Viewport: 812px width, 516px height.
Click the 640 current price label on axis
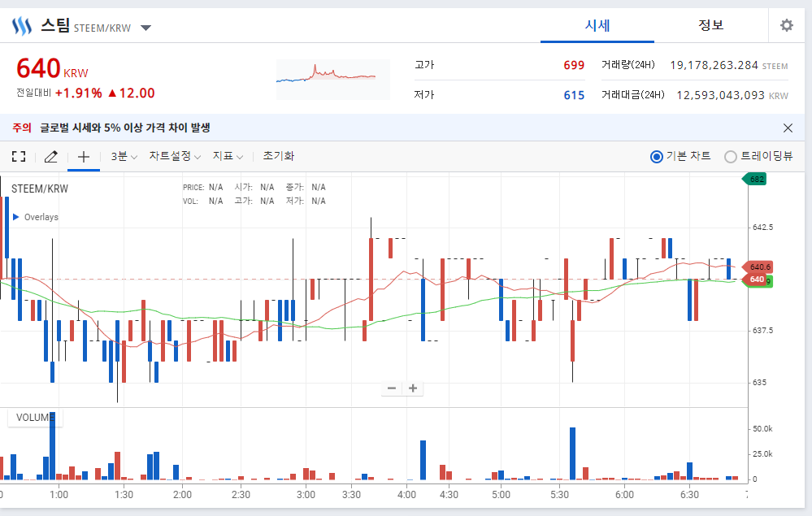coord(756,280)
